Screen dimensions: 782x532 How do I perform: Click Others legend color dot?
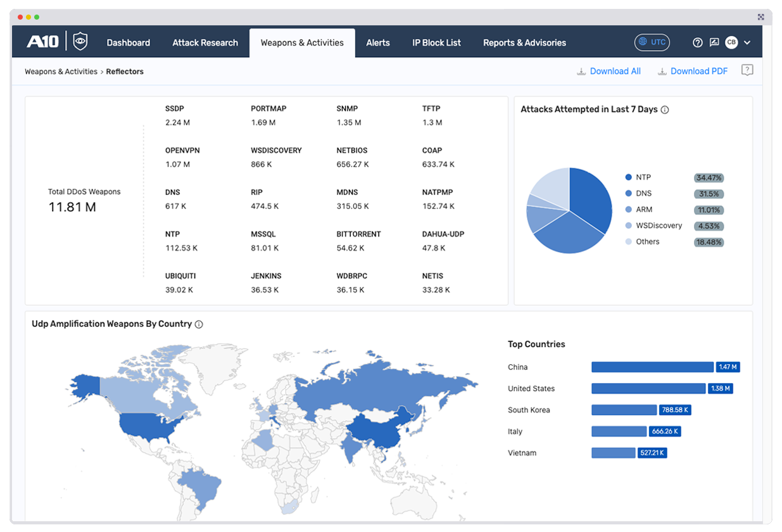point(628,241)
